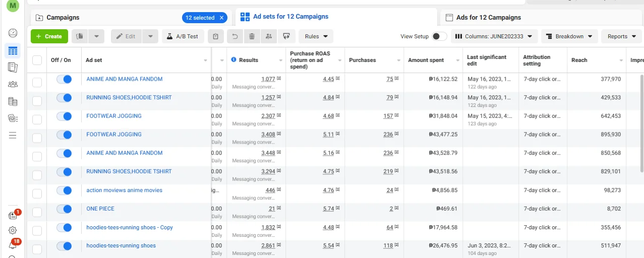Click the Delete trash toolbar icon

tap(252, 36)
